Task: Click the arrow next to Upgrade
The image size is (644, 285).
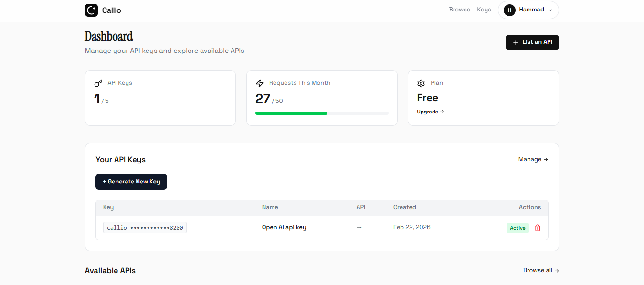Action: [x=442, y=112]
